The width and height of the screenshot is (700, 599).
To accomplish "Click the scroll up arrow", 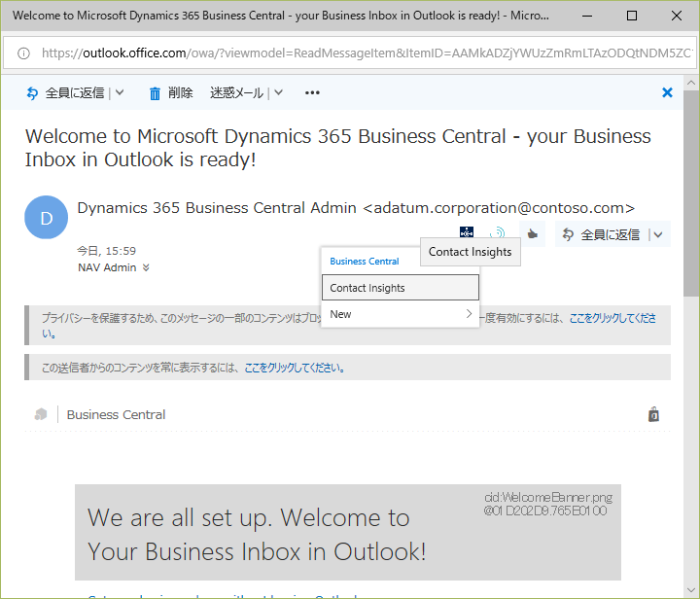I will click(691, 83).
